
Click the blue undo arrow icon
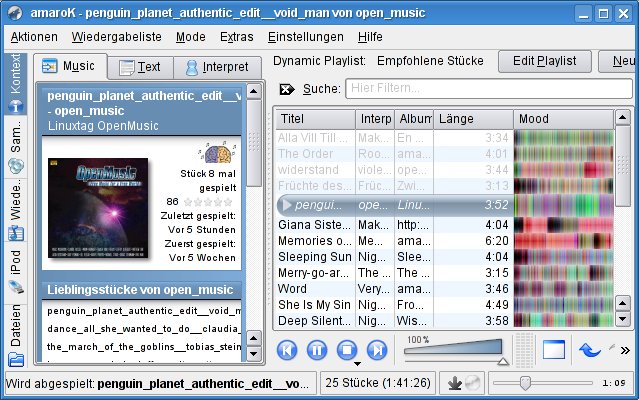(x=590, y=349)
